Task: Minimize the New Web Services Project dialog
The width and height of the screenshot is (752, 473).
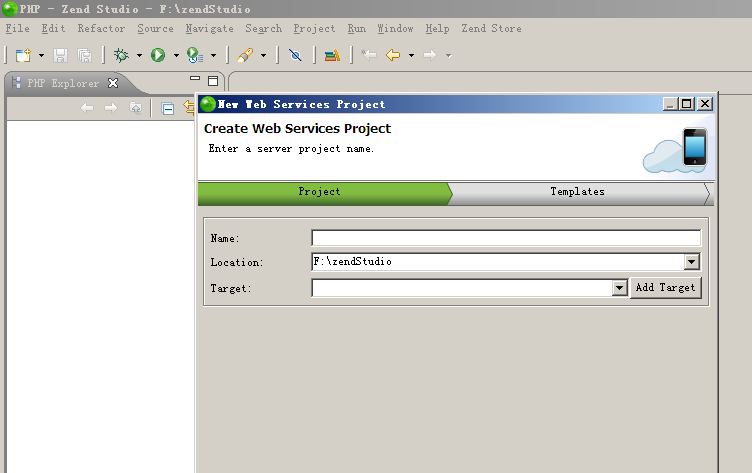Action: point(670,104)
